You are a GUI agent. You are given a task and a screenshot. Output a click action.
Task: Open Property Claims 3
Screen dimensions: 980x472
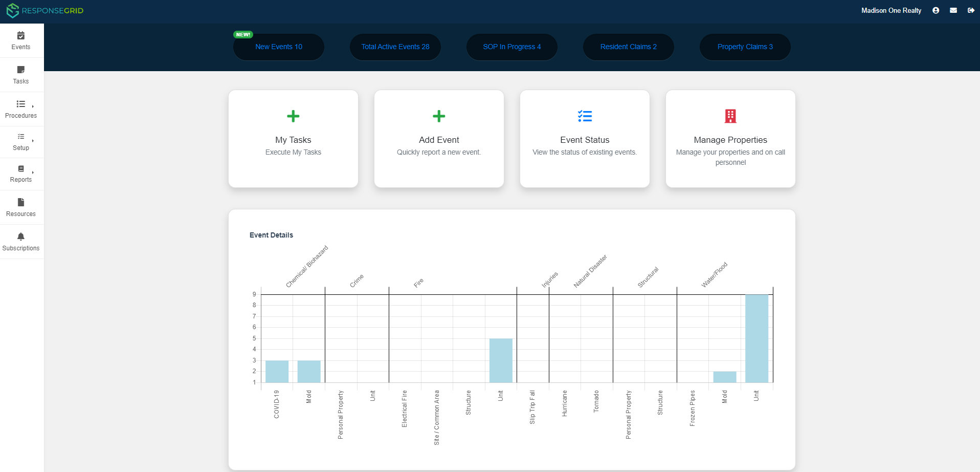(745, 47)
